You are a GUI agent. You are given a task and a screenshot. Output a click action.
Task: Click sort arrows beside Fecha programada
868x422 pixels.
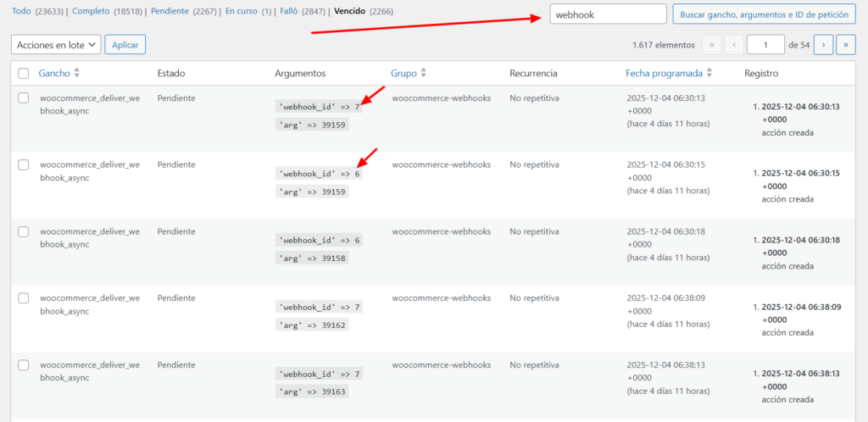pyautogui.click(x=709, y=74)
